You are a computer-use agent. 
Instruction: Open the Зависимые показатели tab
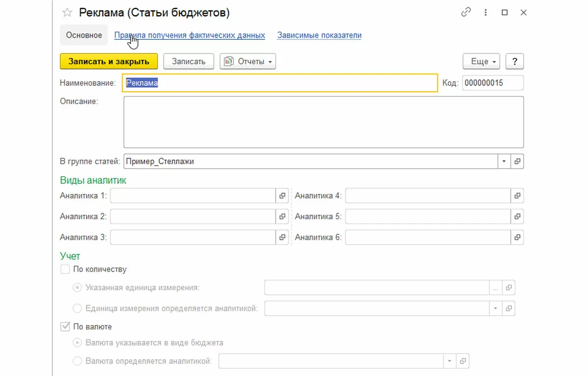click(x=319, y=35)
